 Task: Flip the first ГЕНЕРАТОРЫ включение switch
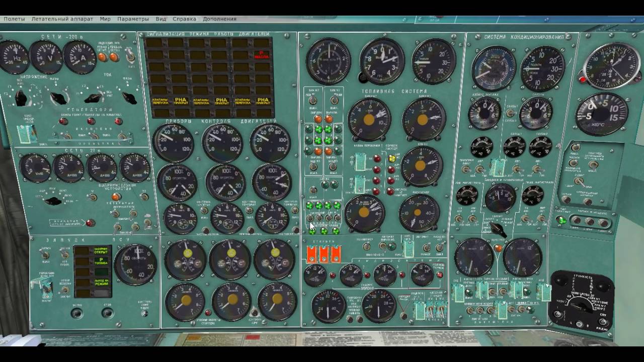[x=65, y=136]
